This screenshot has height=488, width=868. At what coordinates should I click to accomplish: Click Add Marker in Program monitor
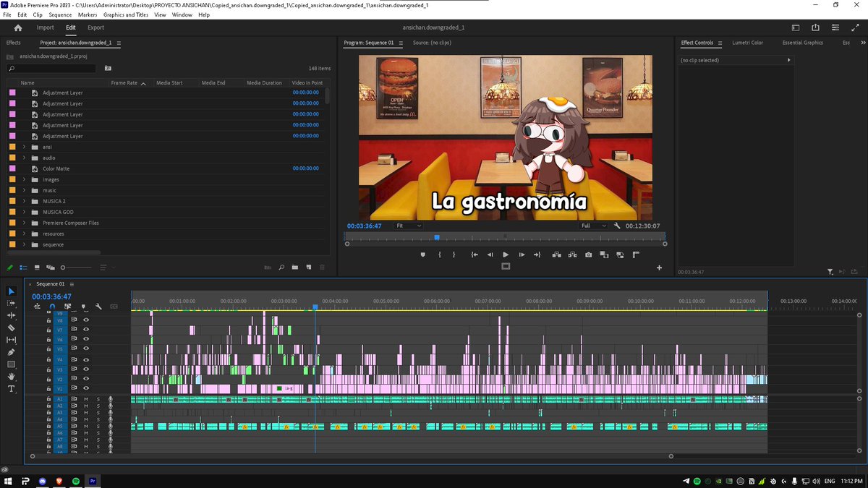point(423,254)
